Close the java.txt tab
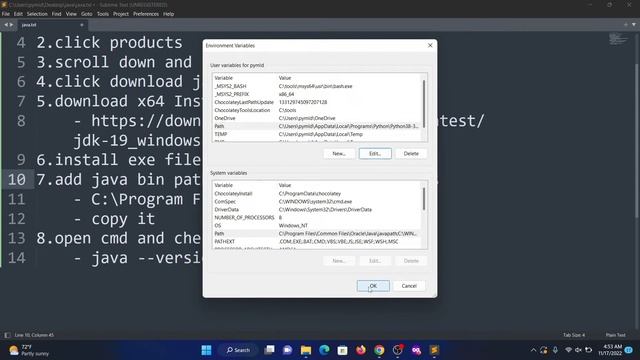 (x=82, y=25)
